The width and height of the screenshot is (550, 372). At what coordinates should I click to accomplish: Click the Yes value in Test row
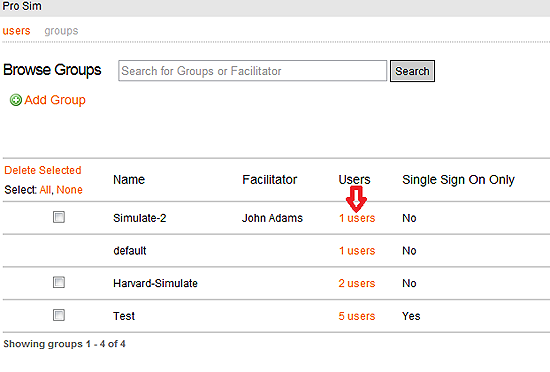(411, 316)
